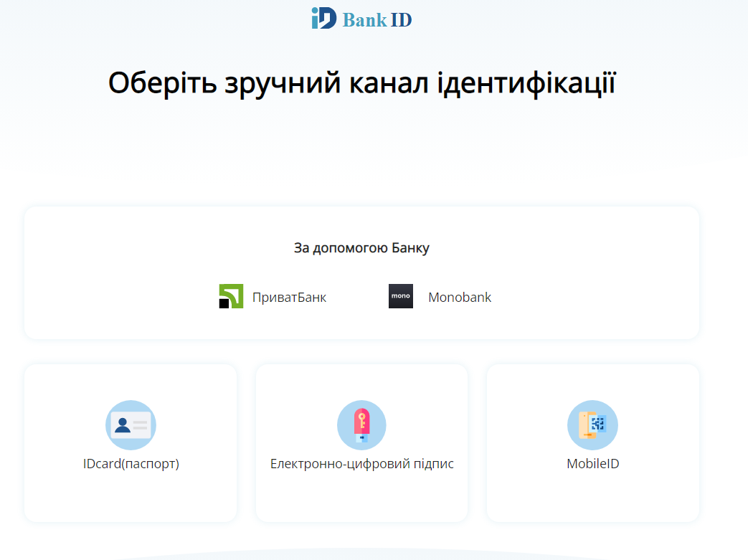Choose the ПриватБанк text link
Image resolution: width=748 pixels, height=560 pixels.
tap(289, 297)
